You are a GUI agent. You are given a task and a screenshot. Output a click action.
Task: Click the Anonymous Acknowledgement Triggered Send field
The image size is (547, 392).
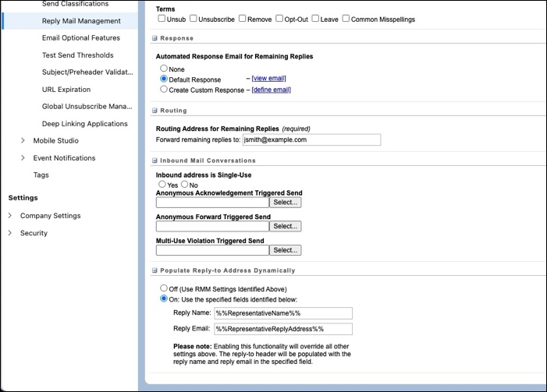[212, 203]
